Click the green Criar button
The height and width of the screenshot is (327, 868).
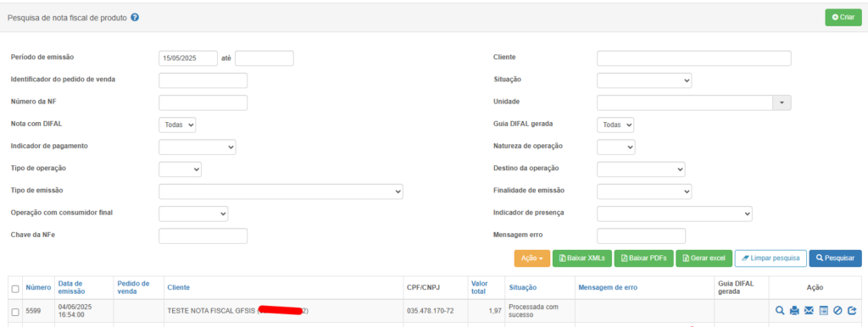click(x=843, y=17)
